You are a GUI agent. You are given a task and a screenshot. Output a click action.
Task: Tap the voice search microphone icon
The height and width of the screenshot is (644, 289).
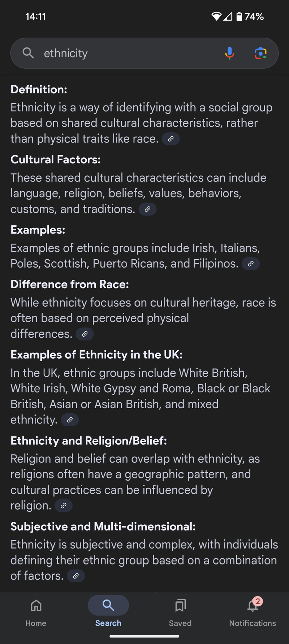click(x=229, y=53)
